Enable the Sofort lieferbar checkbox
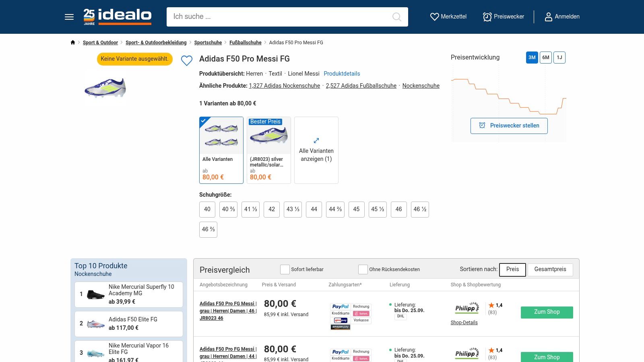The width and height of the screenshot is (644, 362). click(x=285, y=269)
